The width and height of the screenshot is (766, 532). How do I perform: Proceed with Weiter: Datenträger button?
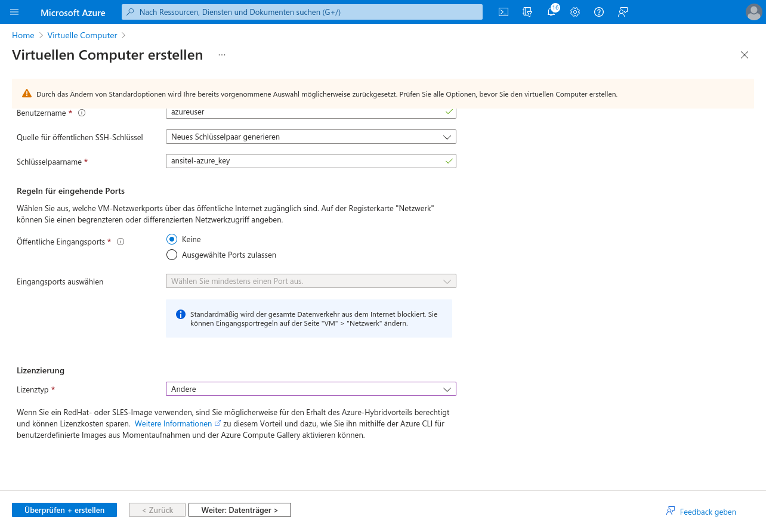click(x=239, y=510)
